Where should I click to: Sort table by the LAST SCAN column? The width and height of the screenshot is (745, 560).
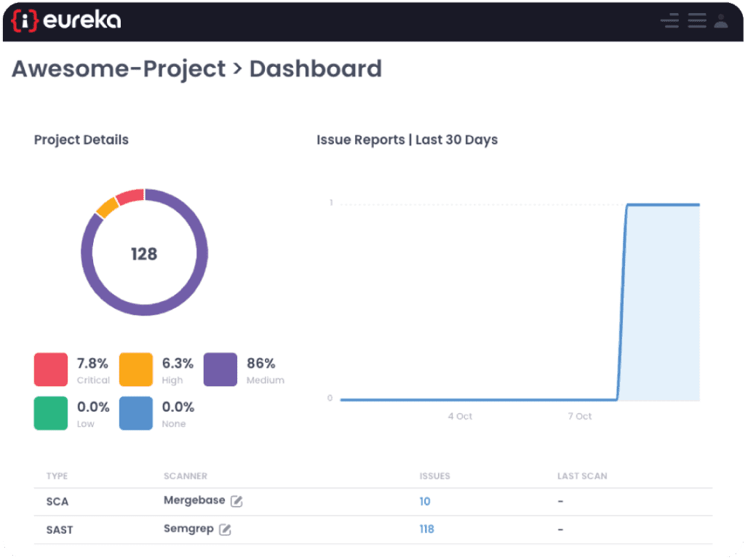pos(582,476)
